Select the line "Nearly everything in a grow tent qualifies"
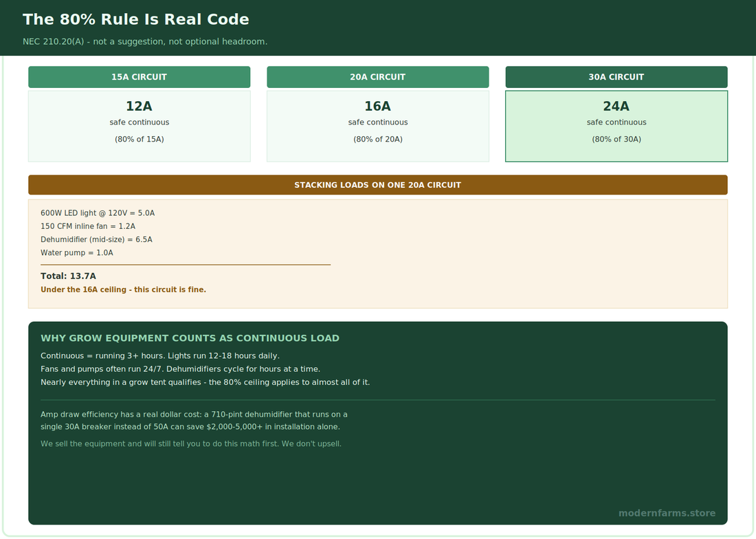 [x=205, y=382]
